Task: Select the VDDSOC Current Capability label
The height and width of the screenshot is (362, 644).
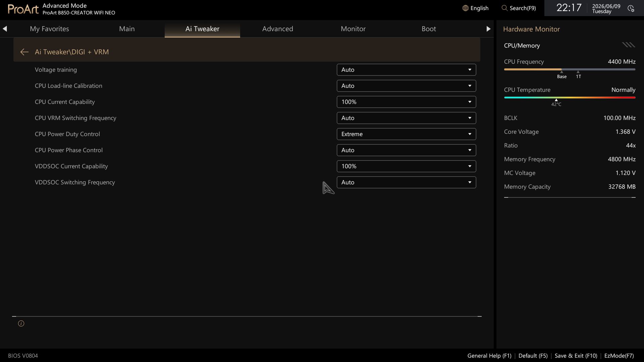Action: click(x=71, y=166)
